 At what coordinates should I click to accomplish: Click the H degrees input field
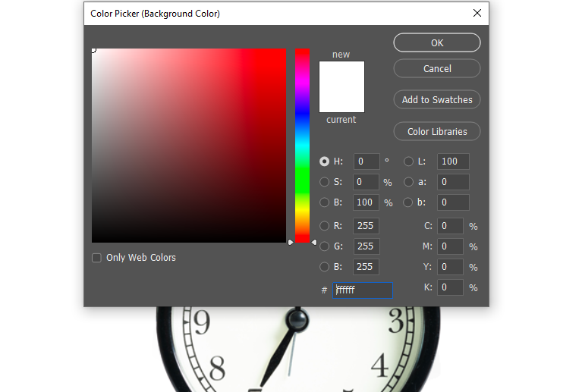click(x=367, y=162)
